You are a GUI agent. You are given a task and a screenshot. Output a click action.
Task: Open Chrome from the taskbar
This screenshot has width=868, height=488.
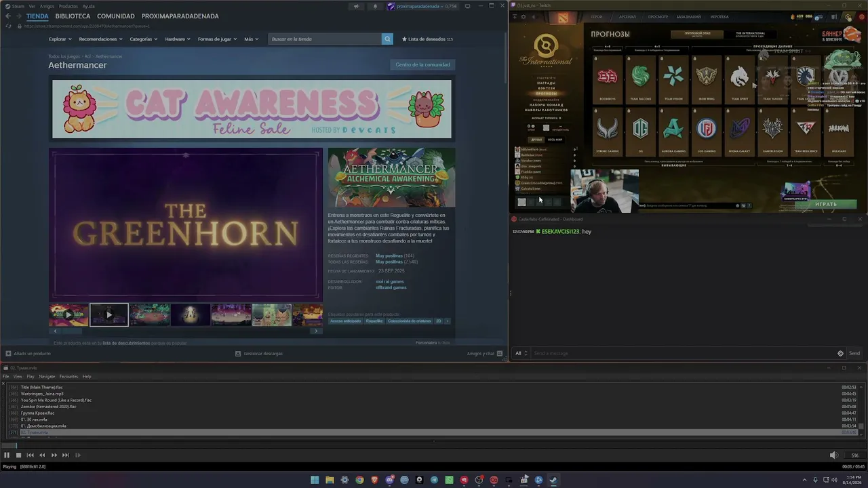(359, 480)
